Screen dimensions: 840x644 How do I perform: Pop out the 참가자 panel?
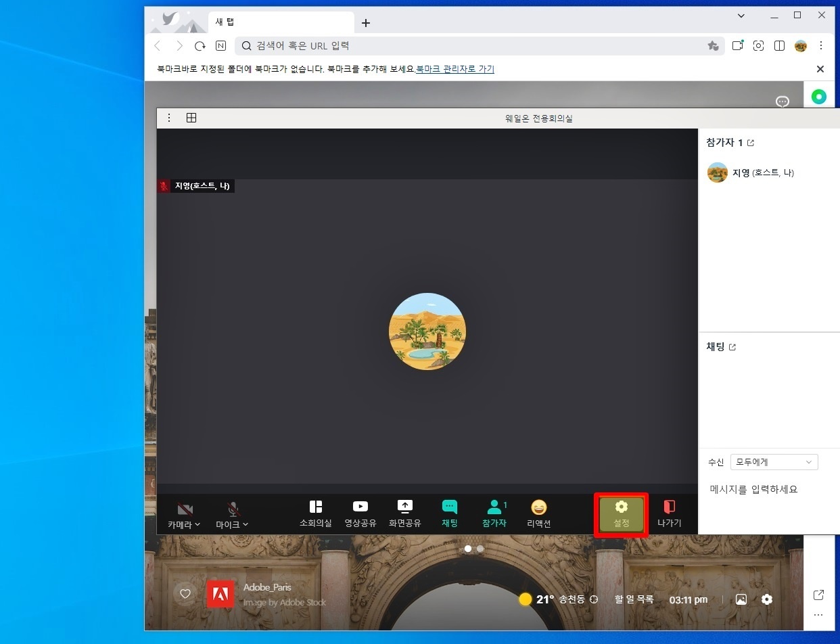(751, 143)
